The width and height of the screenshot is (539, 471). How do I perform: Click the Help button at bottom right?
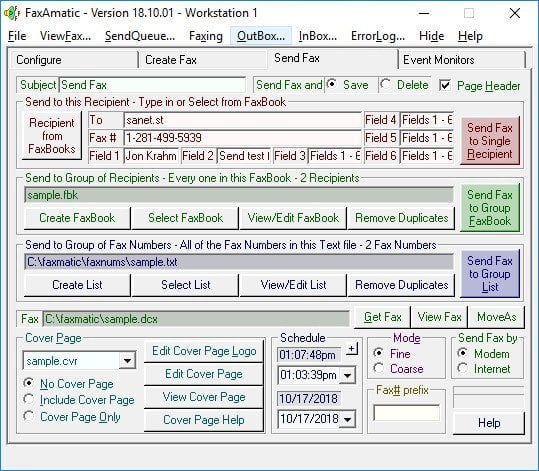[x=489, y=423]
